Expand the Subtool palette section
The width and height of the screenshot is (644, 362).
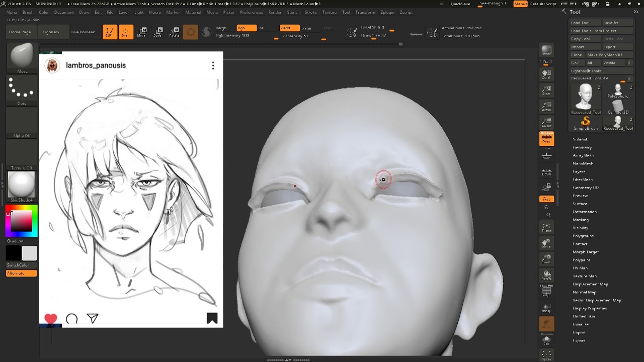[580, 139]
